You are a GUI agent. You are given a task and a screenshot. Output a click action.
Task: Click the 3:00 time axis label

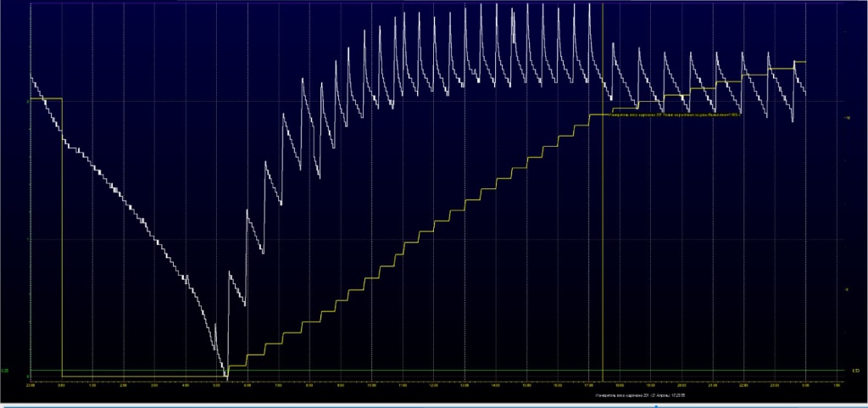154,385
